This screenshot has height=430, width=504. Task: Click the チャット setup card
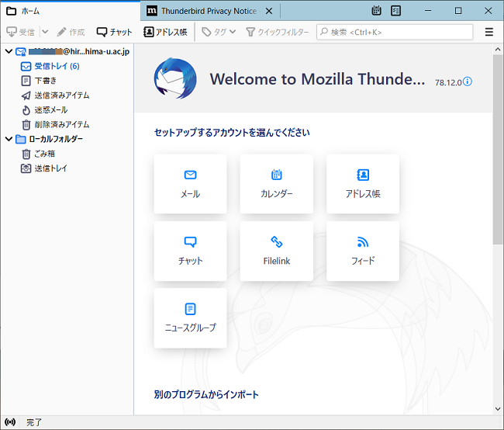point(190,251)
